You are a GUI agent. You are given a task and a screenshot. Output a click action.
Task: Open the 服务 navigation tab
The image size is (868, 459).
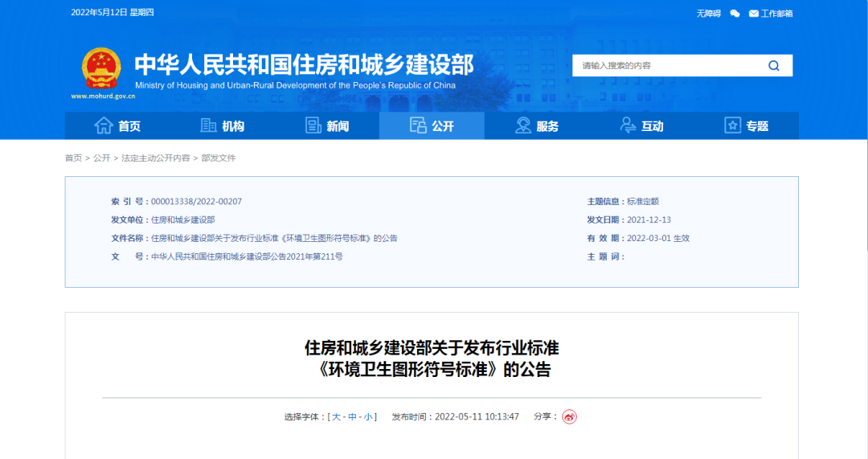pyautogui.click(x=536, y=125)
